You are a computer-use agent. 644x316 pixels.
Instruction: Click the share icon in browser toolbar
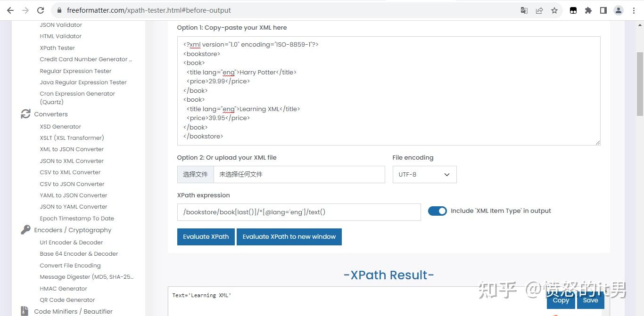[x=539, y=10]
